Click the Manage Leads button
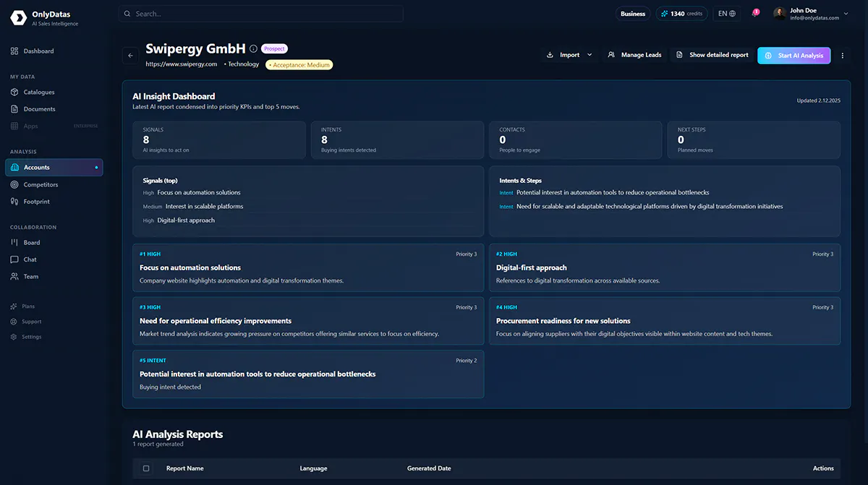 [634, 55]
